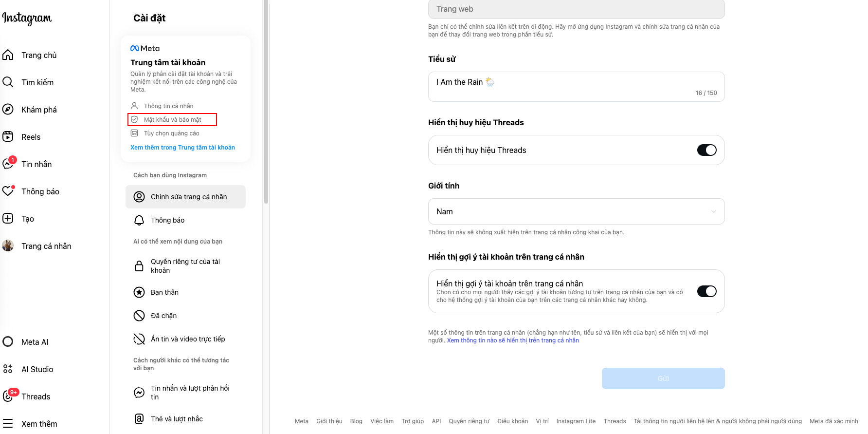Click the Tạo plus icon
The height and width of the screenshot is (434, 868).
[x=8, y=219]
